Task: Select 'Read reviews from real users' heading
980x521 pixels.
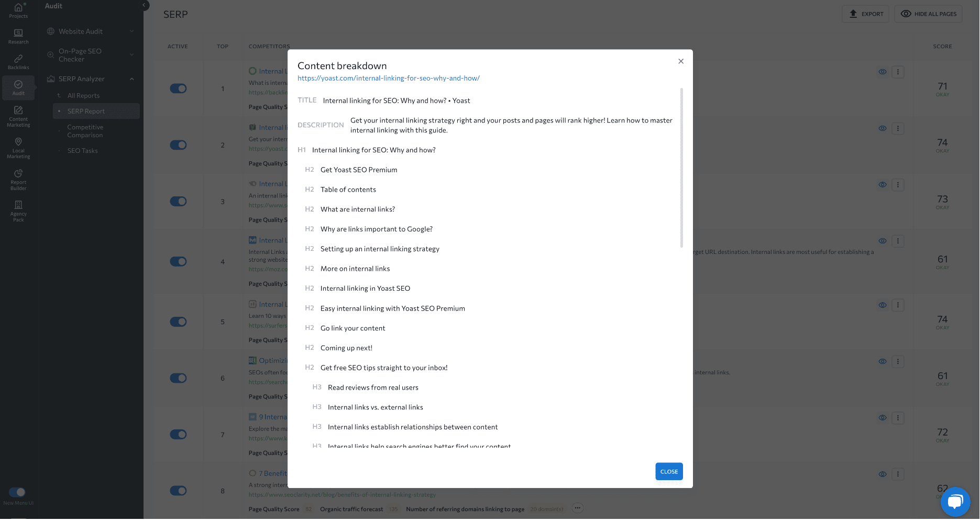Action: click(373, 387)
